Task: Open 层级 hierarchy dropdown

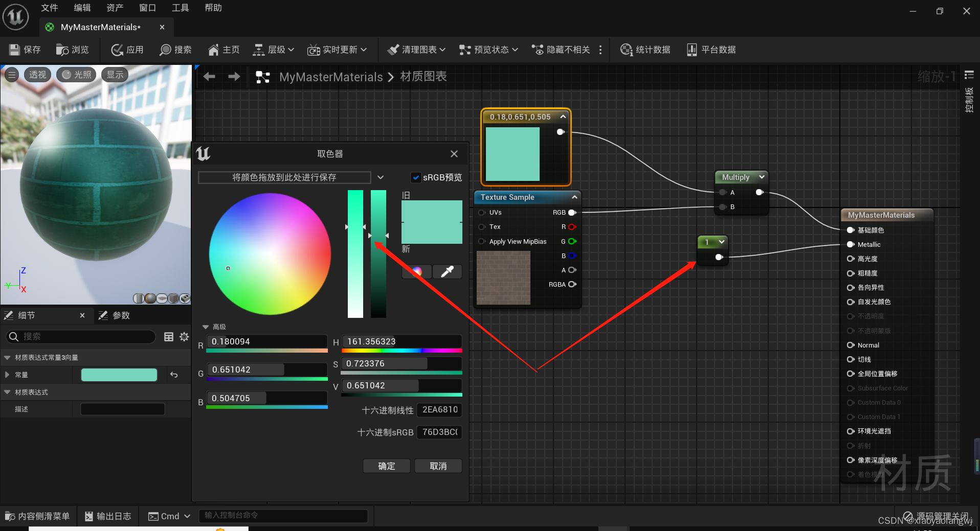Action: coord(274,50)
